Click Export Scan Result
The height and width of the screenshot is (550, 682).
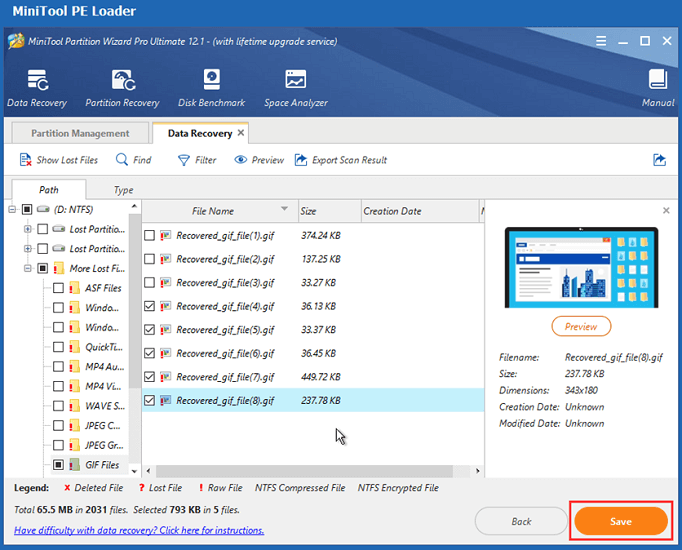pyautogui.click(x=341, y=160)
